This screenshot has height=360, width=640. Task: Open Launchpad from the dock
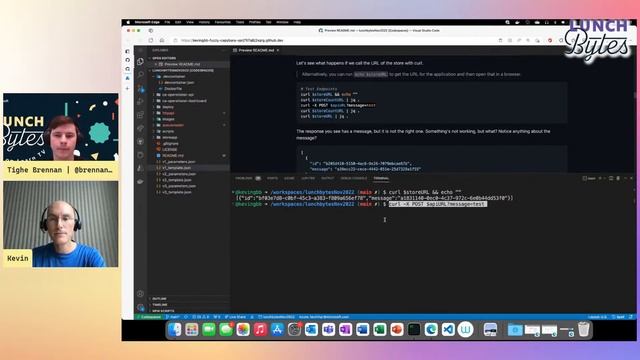point(192,329)
